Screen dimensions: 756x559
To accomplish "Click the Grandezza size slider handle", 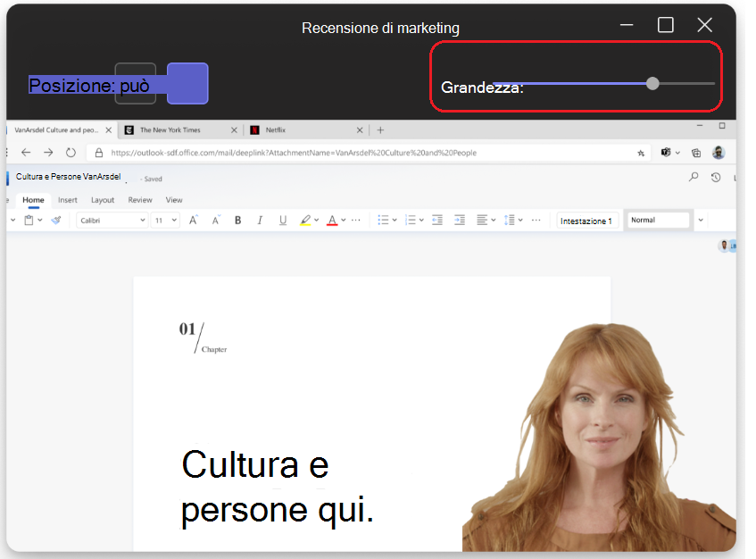I will (x=652, y=83).
